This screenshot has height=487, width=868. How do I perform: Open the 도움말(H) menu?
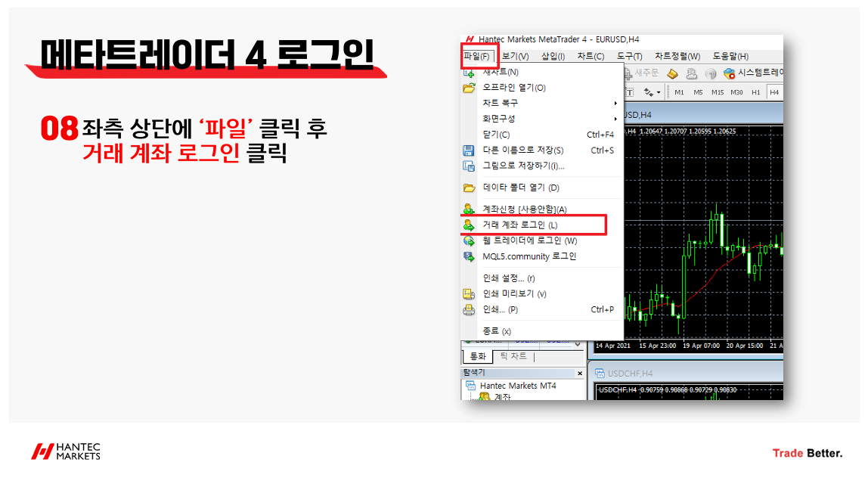point(730,57)
